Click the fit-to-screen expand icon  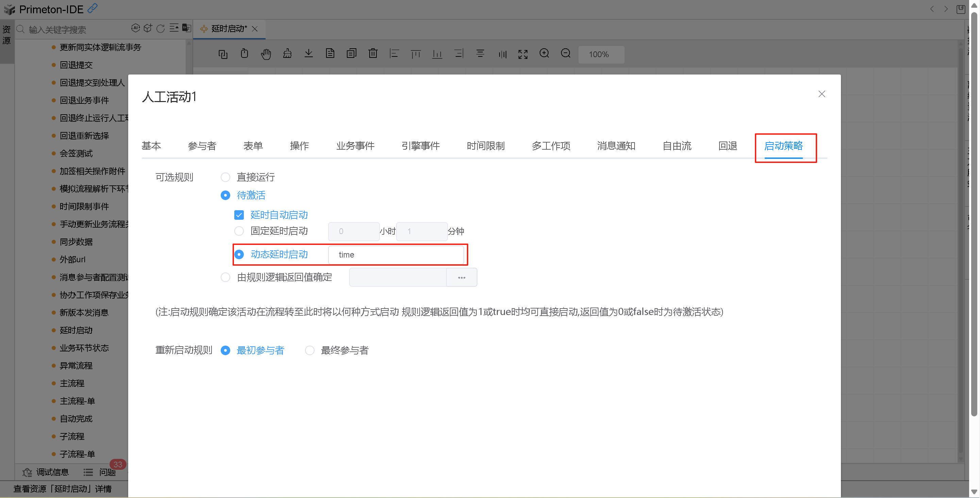click(x=523, y=54)
